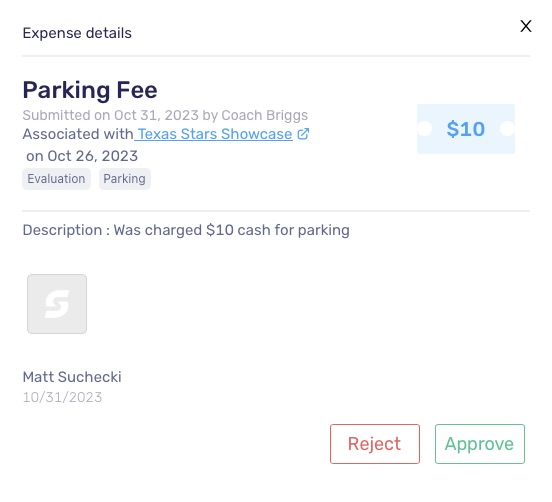Open the Texas Stars Showcase link
552x502 pixels.
tap(215, 134)
